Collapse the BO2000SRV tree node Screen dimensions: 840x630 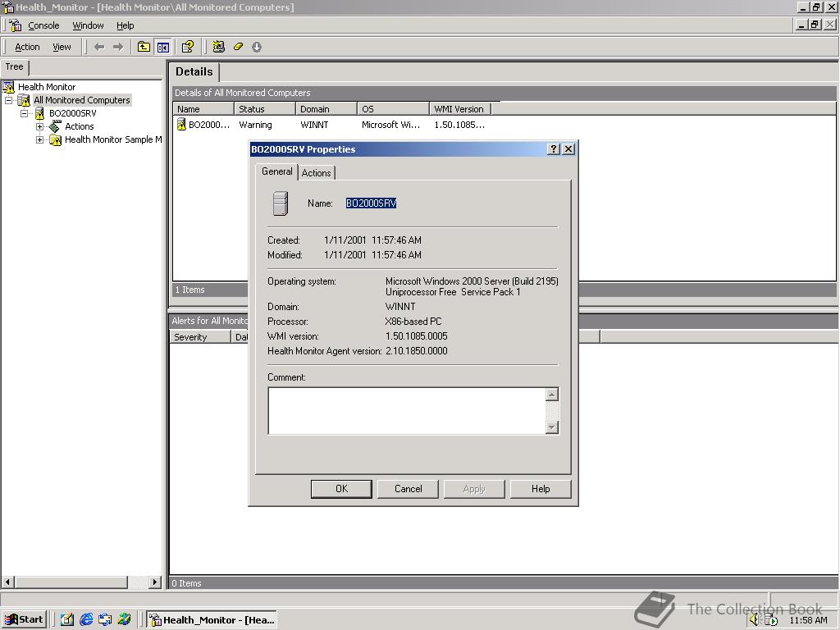point(24,113)
